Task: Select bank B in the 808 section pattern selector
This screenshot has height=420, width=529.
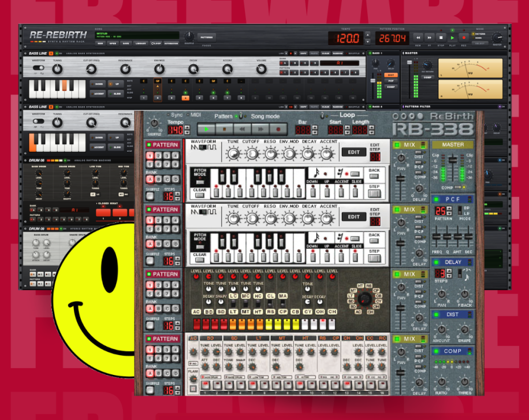Action: coord(158,309)
